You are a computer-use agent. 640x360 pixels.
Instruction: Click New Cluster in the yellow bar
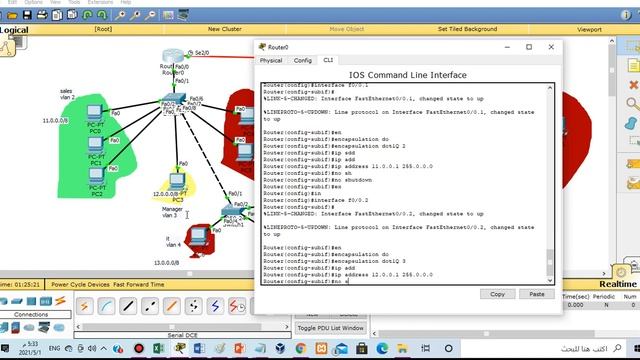(x=224, y=29)
